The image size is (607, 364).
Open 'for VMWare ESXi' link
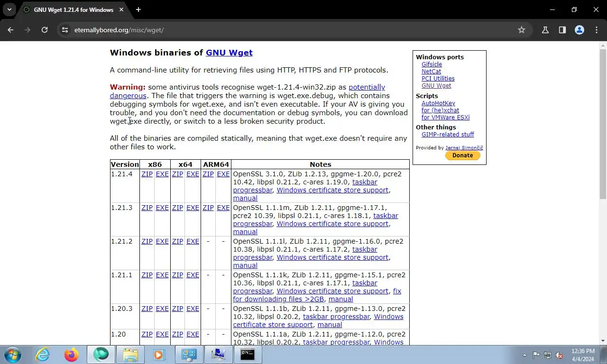pyautogui.click(x=445, y=118)
